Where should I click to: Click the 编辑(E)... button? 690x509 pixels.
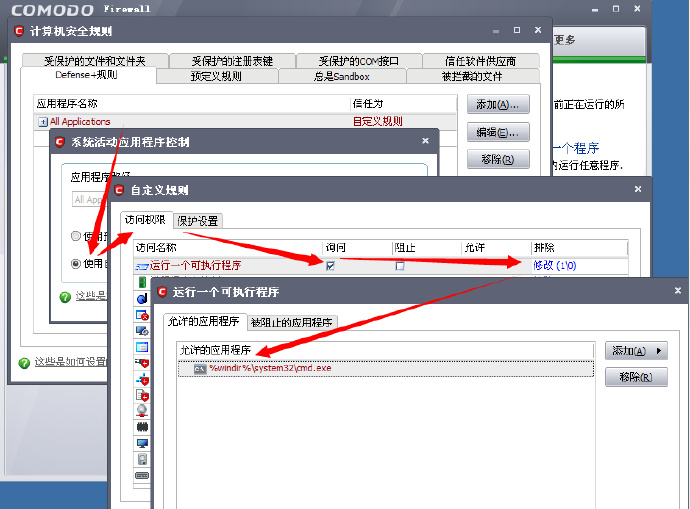point(498,132)
